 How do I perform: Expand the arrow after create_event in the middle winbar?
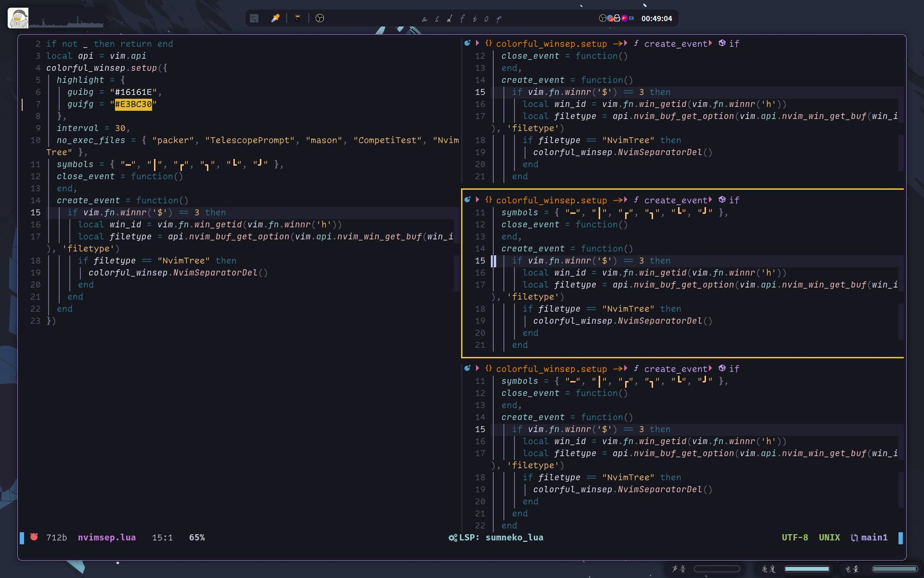[x=710, y=200]
